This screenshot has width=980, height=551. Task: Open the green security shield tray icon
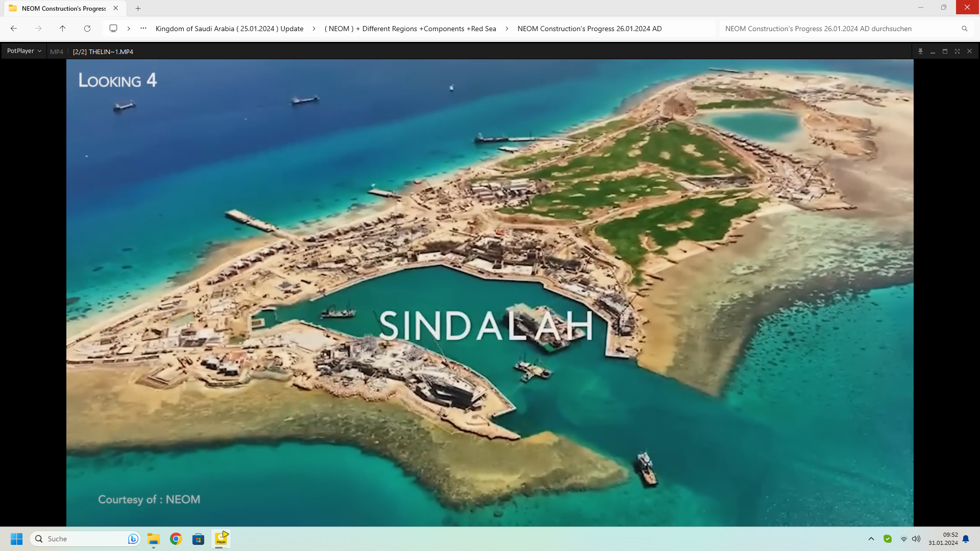pos(888,539)
